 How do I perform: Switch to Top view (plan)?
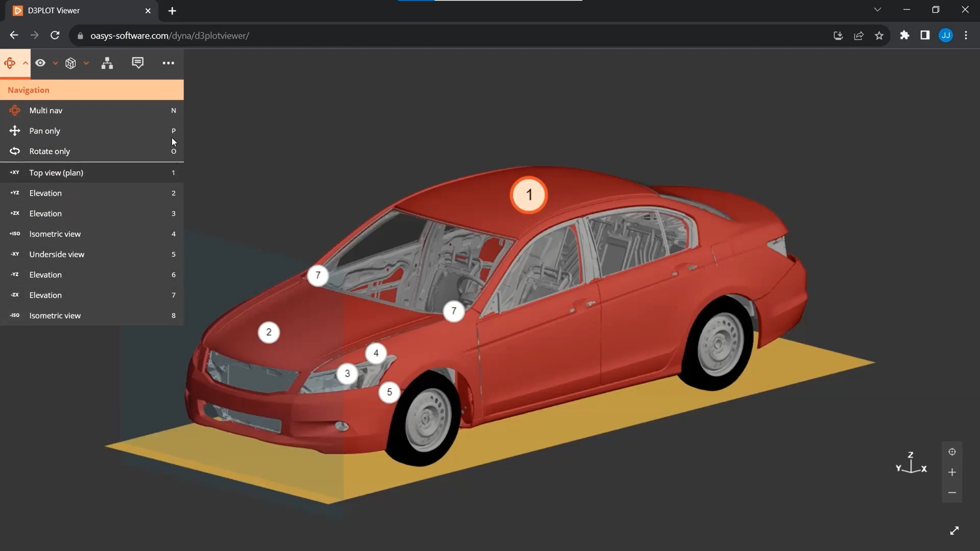pyautogui.click(x=92, y=173)
